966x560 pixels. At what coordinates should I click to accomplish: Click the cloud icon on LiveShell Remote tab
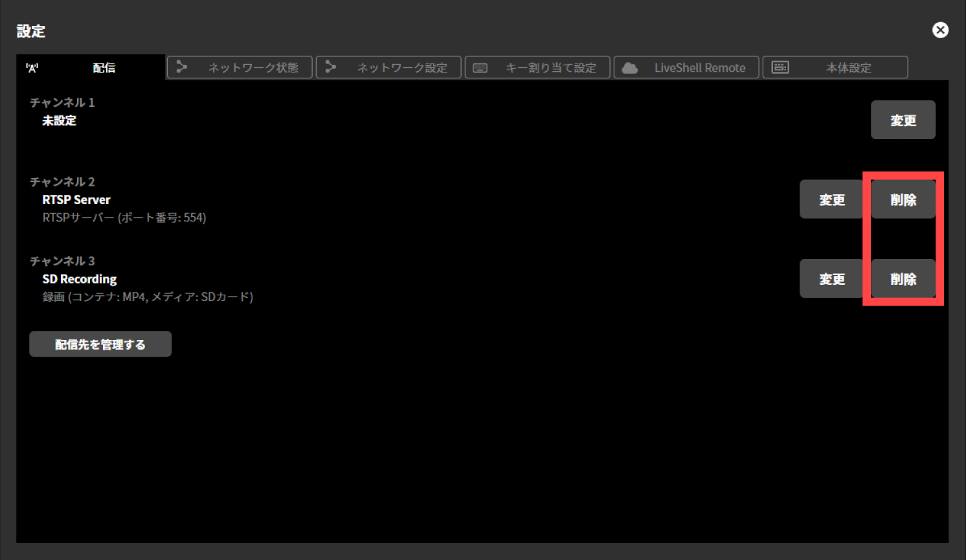click(x=629, y=67)
